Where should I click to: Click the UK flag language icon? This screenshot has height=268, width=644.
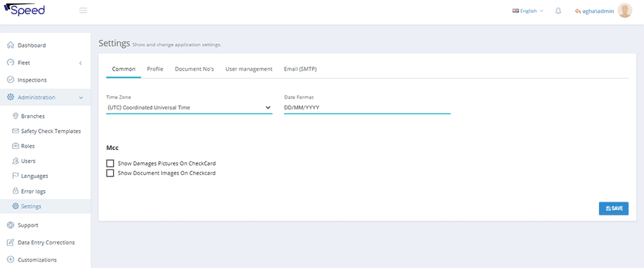(515, 11)
